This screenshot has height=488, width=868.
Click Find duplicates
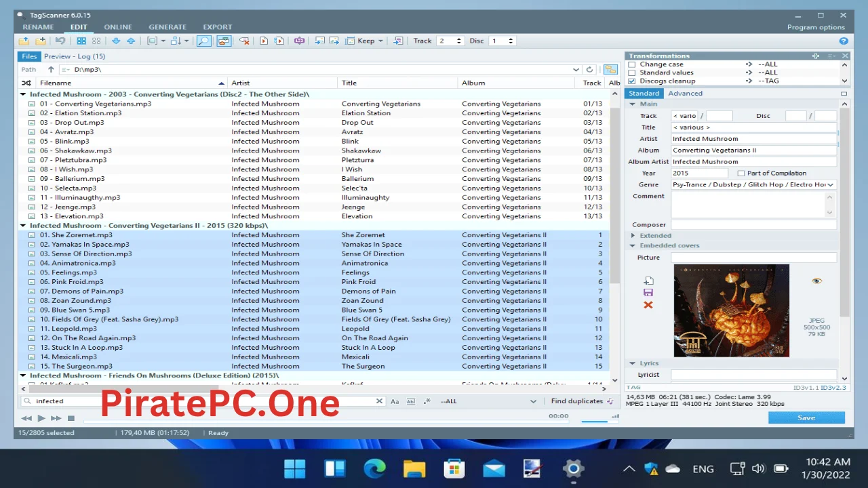[582, 401]
